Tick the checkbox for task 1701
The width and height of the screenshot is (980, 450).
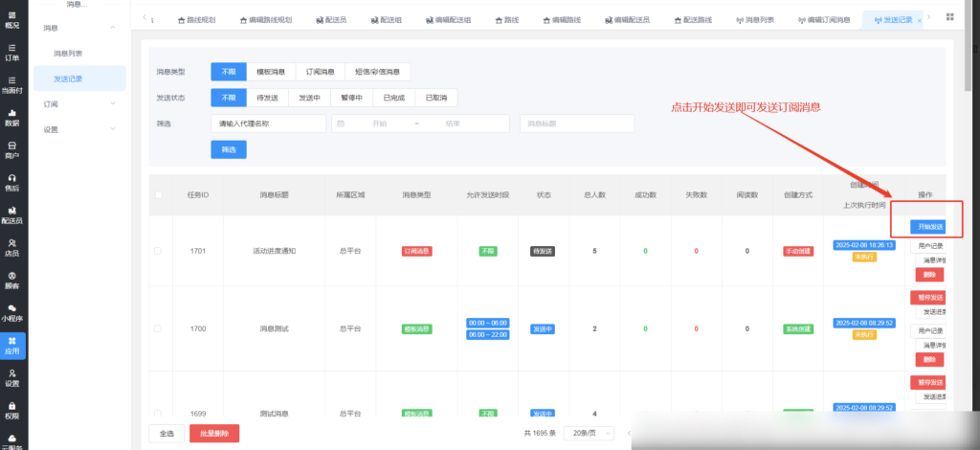pos(158,251)
